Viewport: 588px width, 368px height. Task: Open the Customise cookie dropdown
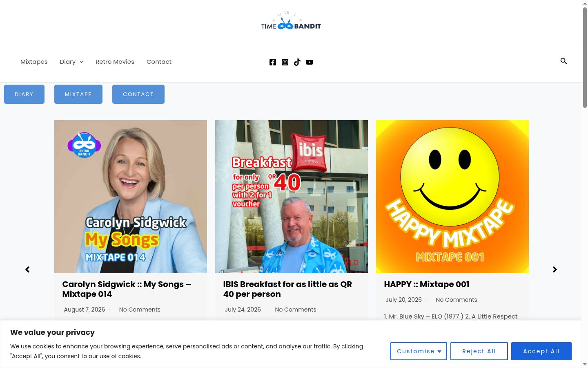point(419,351)
